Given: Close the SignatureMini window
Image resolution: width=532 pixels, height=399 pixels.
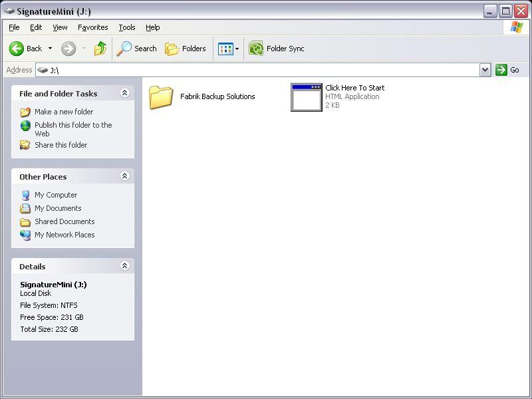Looking at the screenshot, I should 521,11.
